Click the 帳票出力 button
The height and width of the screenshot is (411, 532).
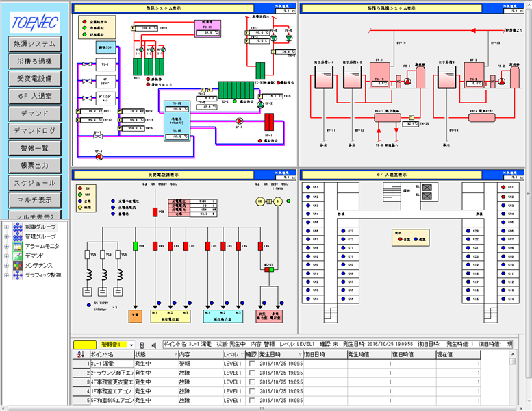pyautogui.click(x=35, y=166)
